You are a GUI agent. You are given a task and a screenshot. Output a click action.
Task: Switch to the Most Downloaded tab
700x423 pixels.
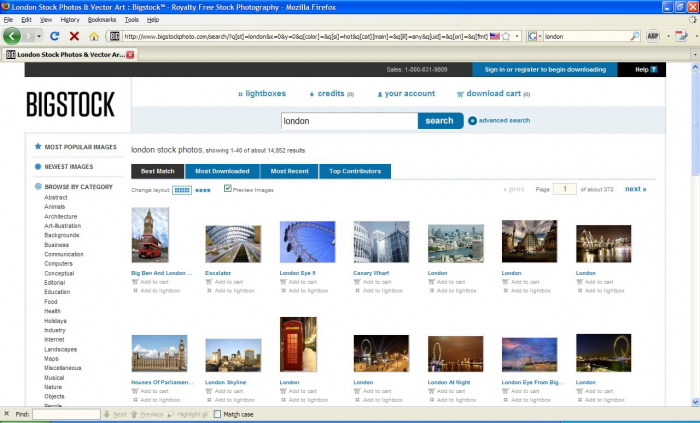pyautogui.click(x=222, y=171)
